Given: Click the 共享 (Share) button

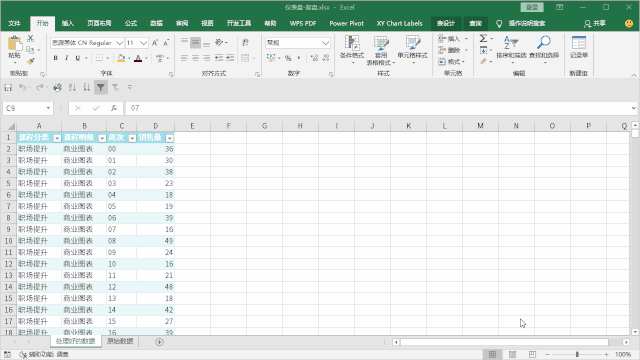Looking at the screenshot, I should pos(595,23).
